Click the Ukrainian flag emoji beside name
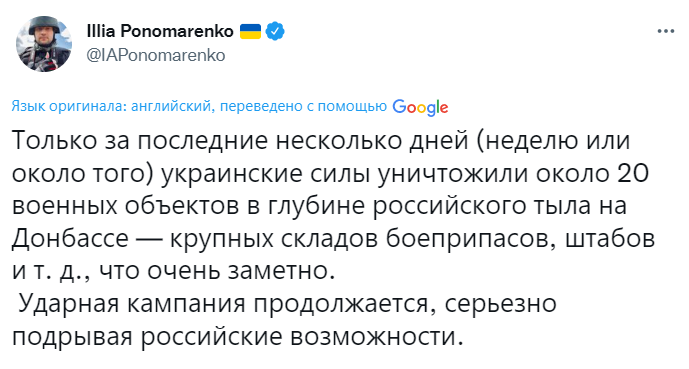689x369 pixels. coord(250,31)
